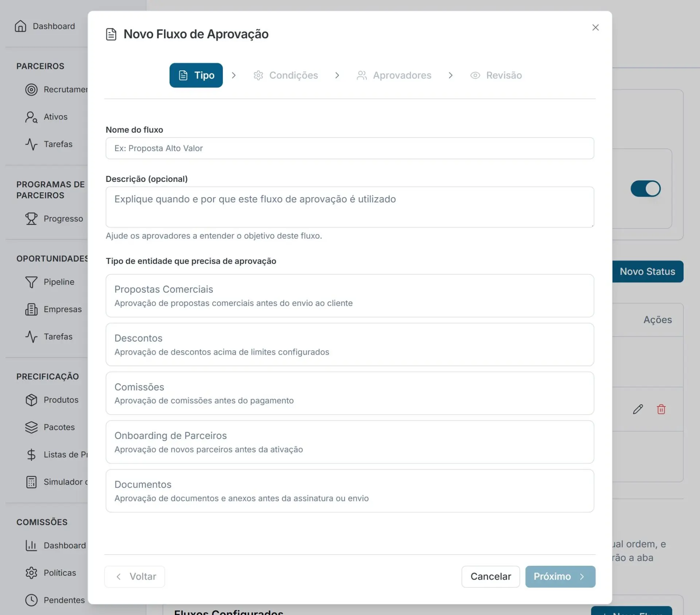Image resolution: width=700 pixels, height=615 pixels.
Task: Click the Listas de Preços dollar icon
Action: click(x=31, y=455)
